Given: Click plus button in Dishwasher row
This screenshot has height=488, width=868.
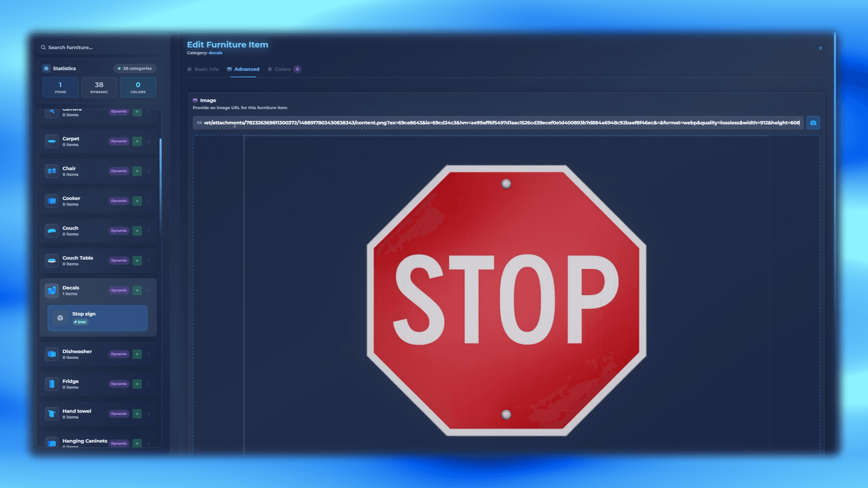Looking at the screenshot, I should click(137, 354).
